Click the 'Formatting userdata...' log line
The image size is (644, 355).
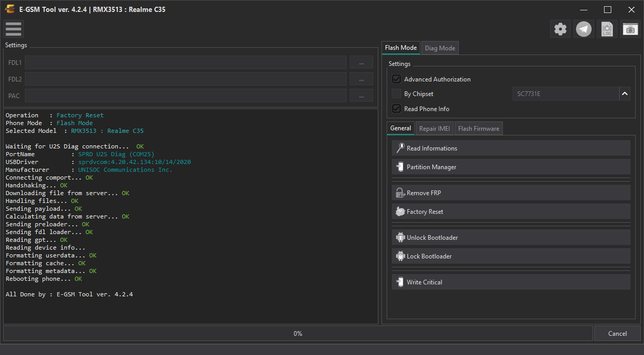(51, 255)
